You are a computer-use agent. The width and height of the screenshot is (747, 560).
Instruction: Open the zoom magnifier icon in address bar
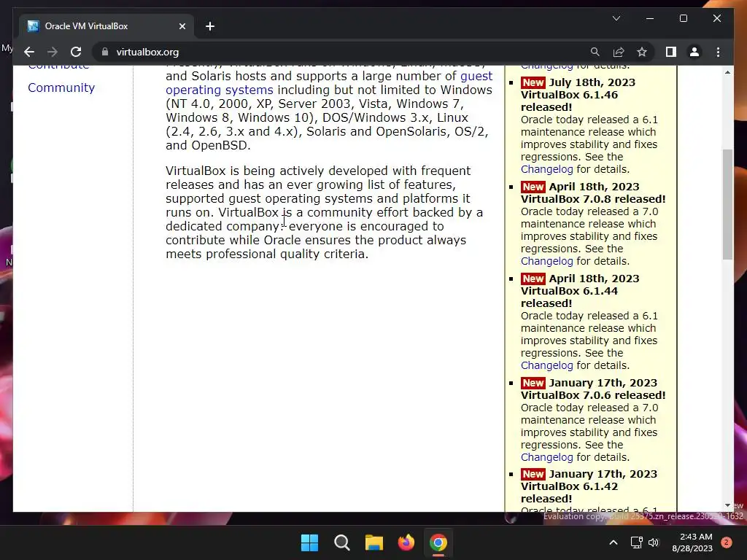(595, 52)
